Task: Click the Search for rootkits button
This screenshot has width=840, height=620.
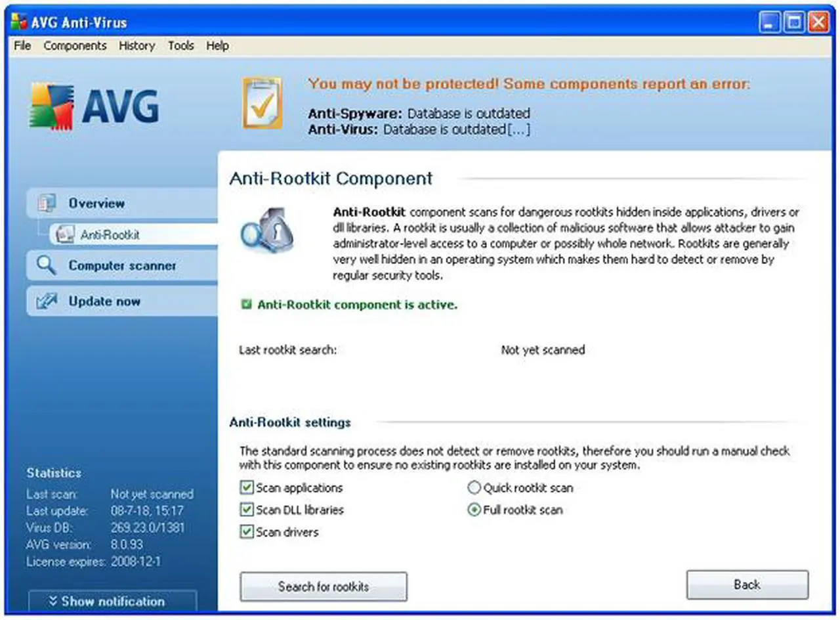Action: click(x=324, y=587)
